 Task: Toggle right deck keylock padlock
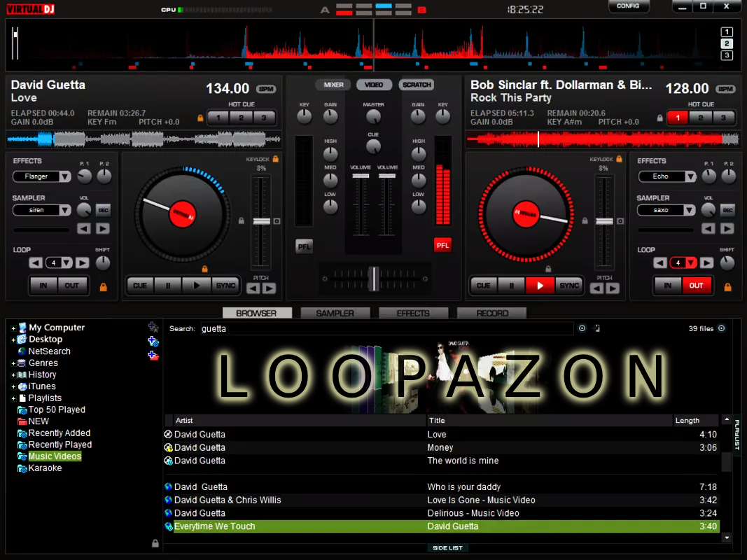click(x=619, y=159)
